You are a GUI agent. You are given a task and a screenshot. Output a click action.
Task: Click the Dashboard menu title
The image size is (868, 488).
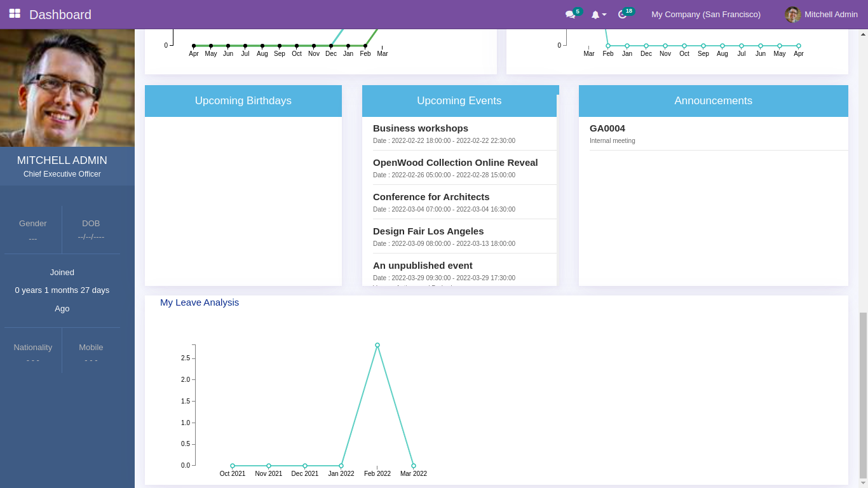tap(60, 14)
